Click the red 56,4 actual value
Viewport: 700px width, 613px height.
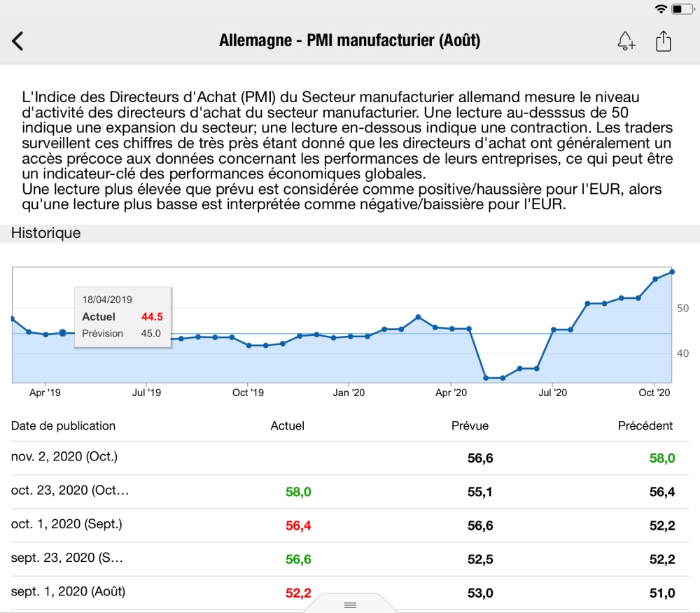[x=298, y=526]
